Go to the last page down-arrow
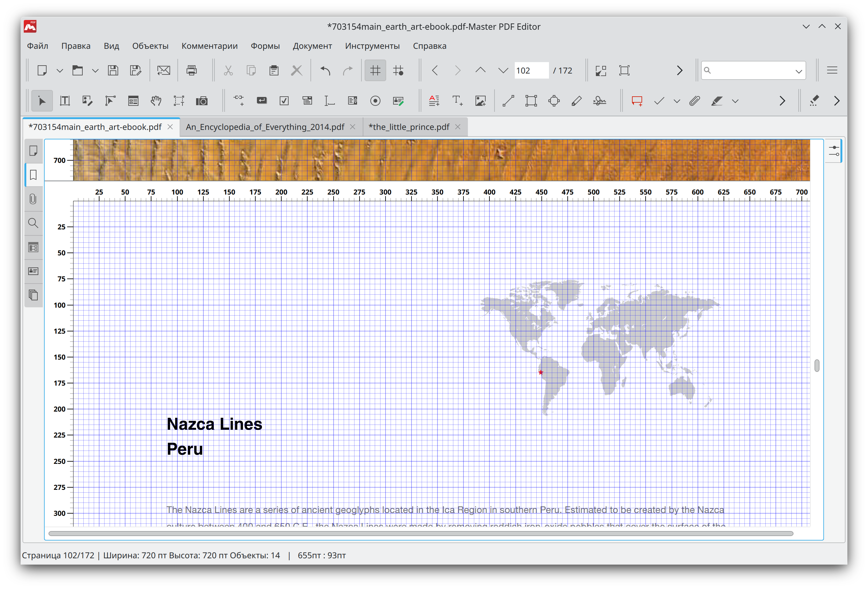 [503, 70]
